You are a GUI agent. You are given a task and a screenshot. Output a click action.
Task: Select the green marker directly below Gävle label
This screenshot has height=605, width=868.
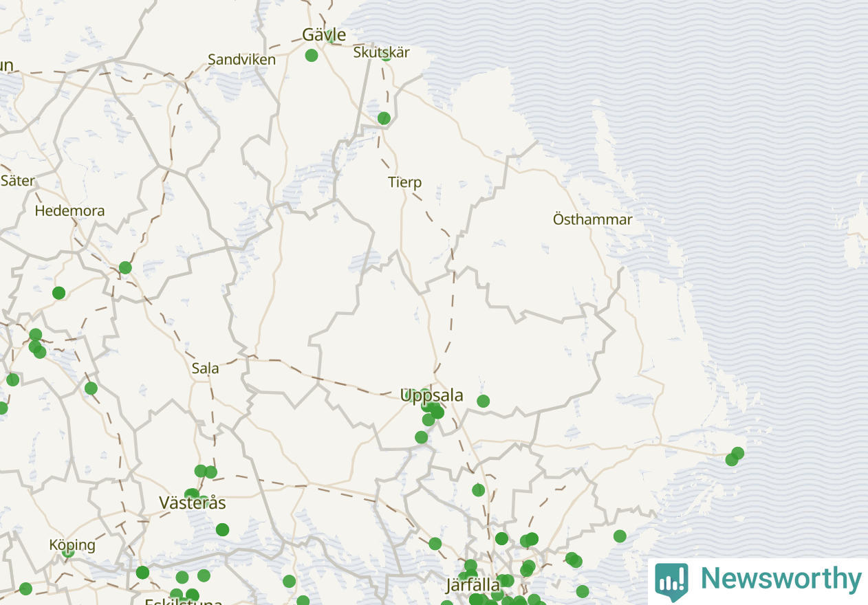(x=312, y=55)
